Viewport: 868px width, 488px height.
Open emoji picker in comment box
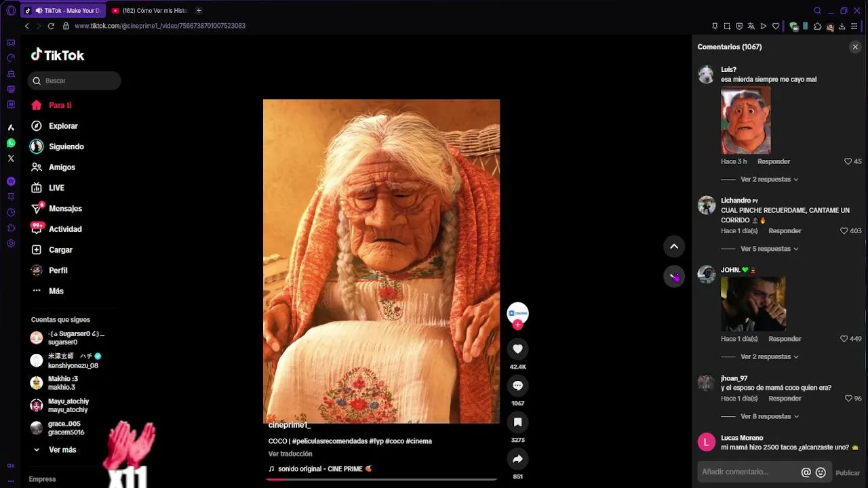(821, 472)
